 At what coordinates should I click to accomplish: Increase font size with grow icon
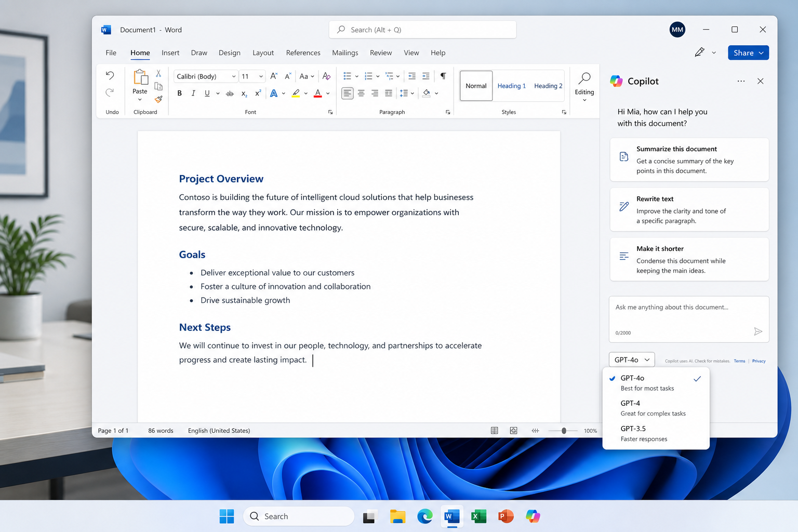(274, 76)
